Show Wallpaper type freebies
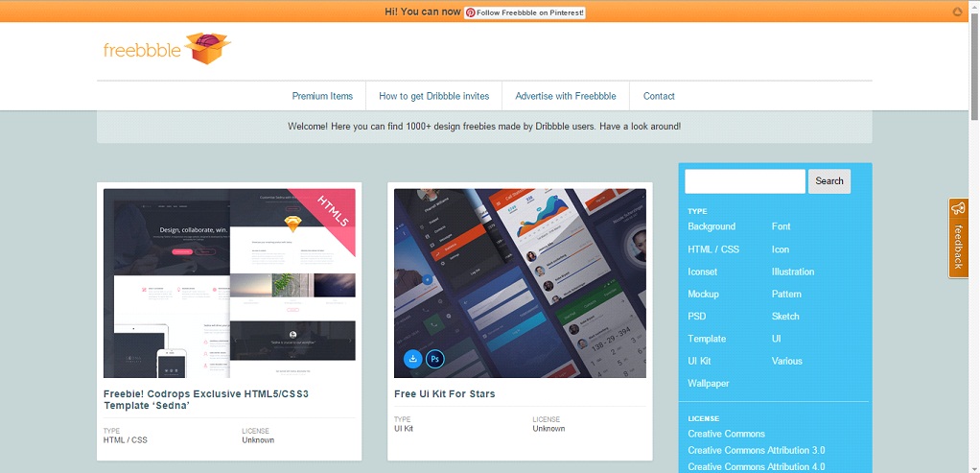Viewport: 980px width, 473px height. click(x=709, y=384)
